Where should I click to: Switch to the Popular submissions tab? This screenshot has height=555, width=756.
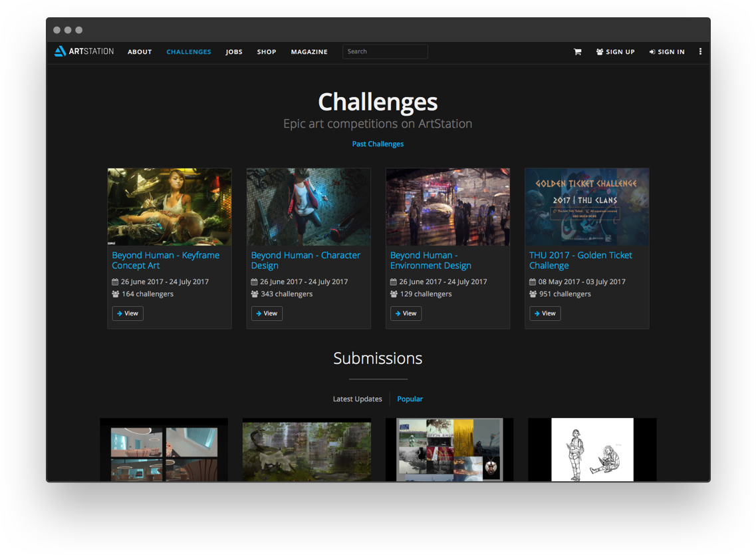click(410, 399)
